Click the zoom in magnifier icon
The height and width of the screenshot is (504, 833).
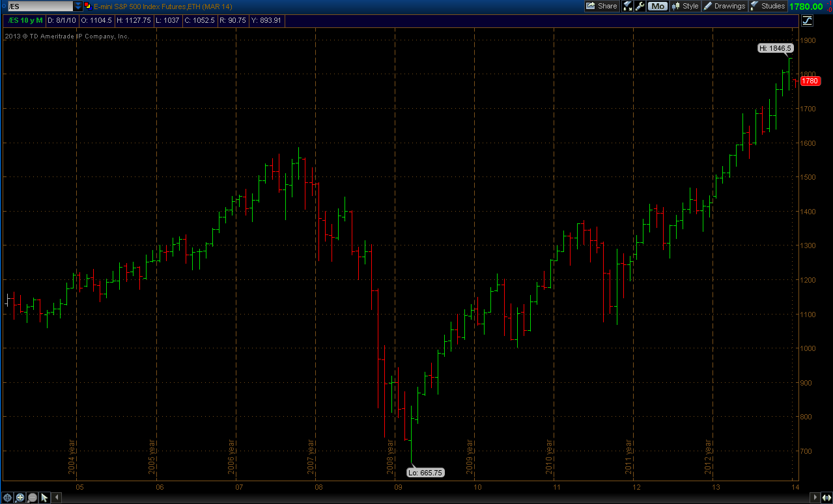(x=20, y=497)
